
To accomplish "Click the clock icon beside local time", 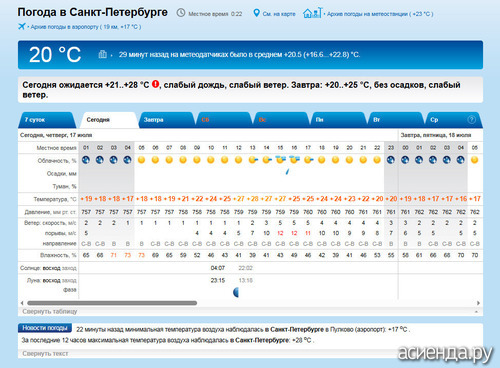I will (181, 13).
